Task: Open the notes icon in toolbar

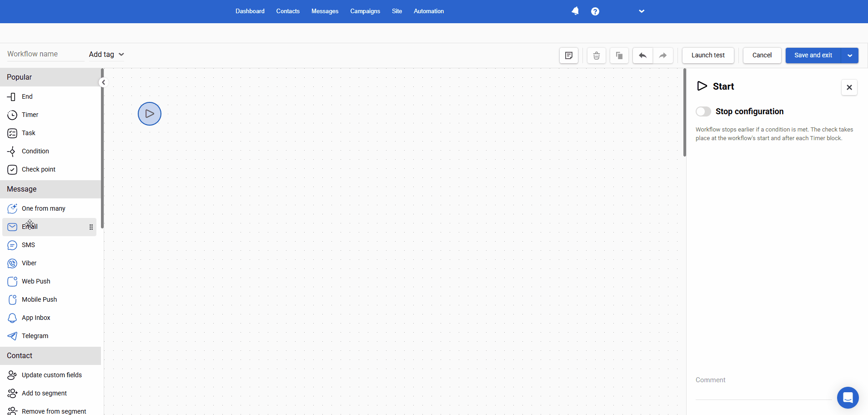Action: (x=569, y=56)
